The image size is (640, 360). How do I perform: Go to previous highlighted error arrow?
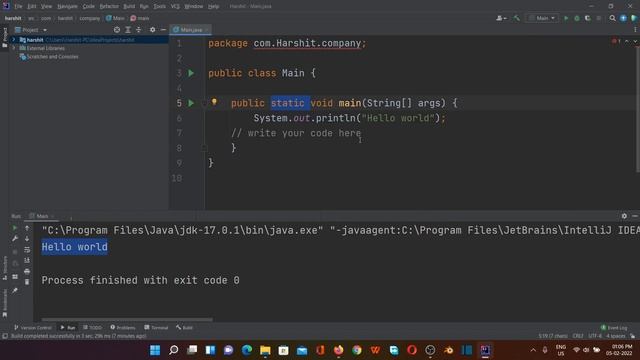(627, 41)
